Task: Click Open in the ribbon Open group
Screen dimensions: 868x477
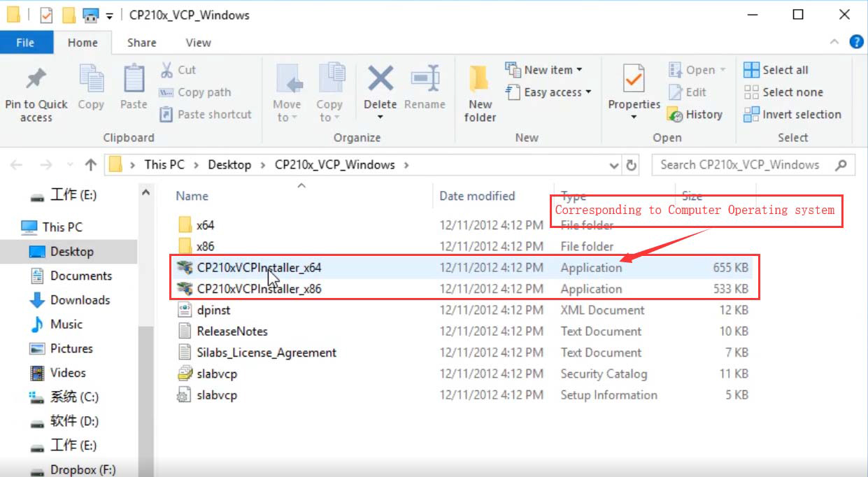Action: tap(697, 70)
